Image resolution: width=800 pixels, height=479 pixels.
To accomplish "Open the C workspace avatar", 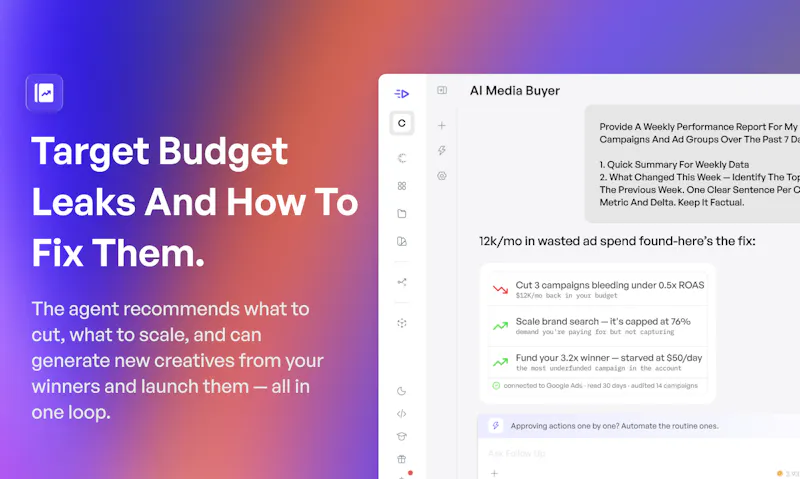I will 402,123.
